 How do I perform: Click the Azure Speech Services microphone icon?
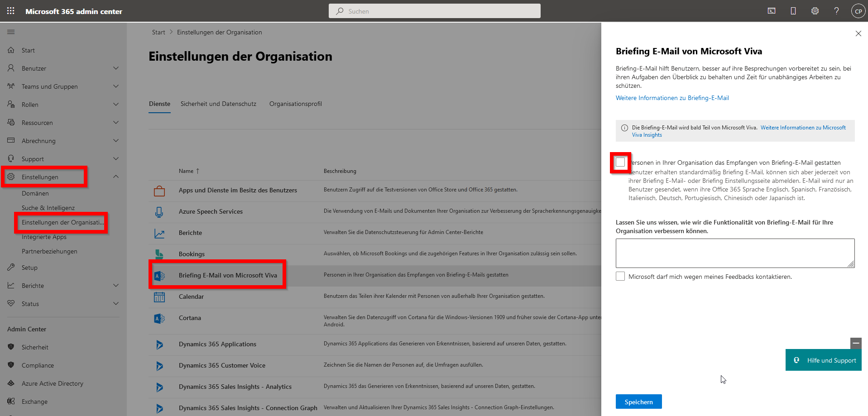[x=159, y=212]
